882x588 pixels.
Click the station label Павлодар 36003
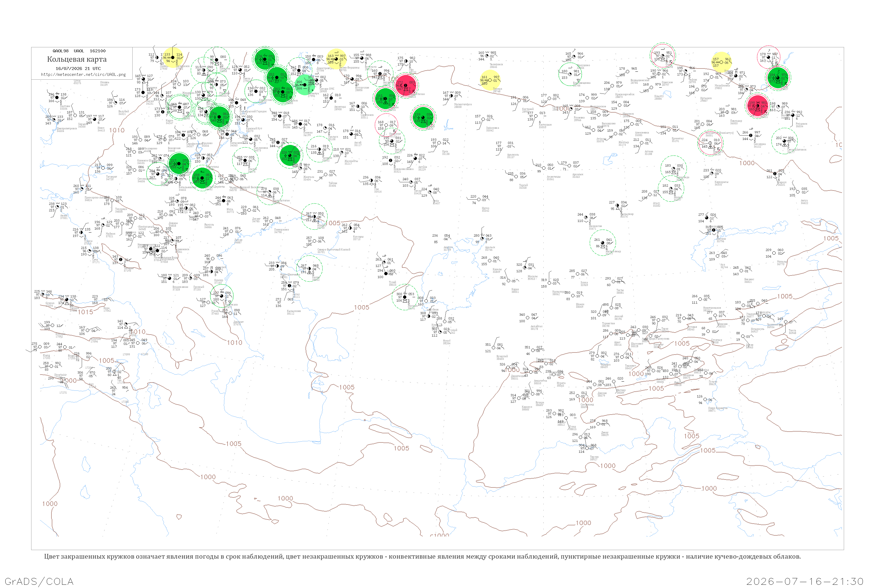click(736, 122)
